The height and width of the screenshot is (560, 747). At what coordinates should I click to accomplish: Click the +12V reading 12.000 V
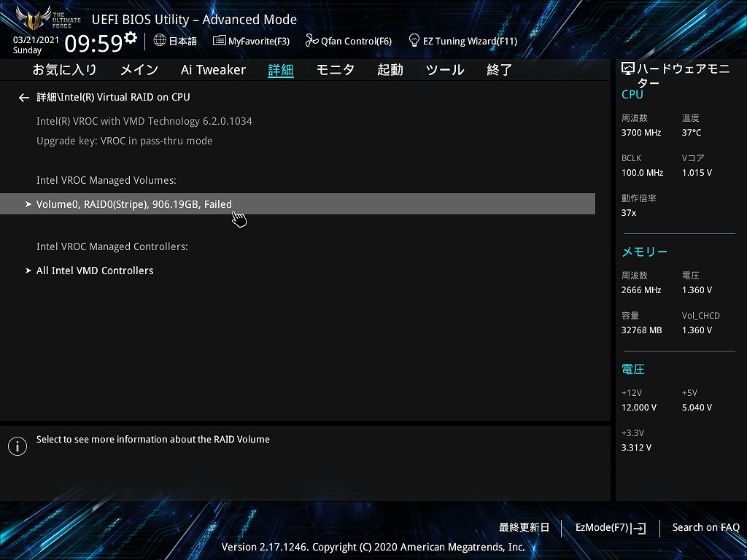(x=639, y=408)
